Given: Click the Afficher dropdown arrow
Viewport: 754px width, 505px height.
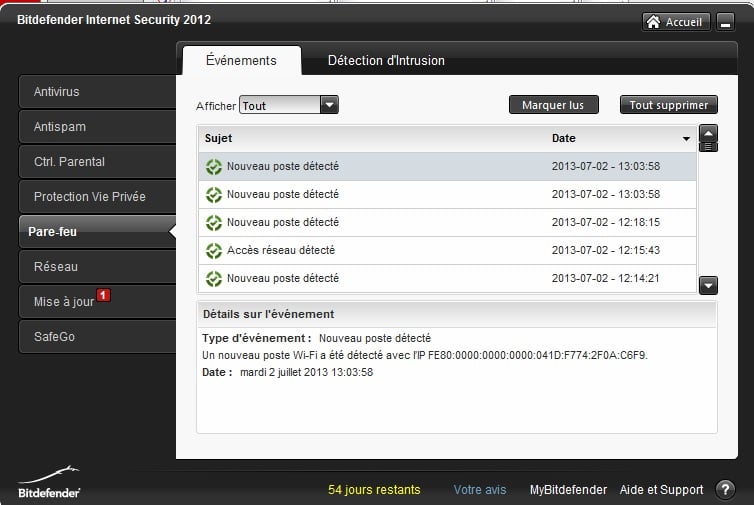Looking at the screenshot, I should pyautogui.click(x=329, y=105).
